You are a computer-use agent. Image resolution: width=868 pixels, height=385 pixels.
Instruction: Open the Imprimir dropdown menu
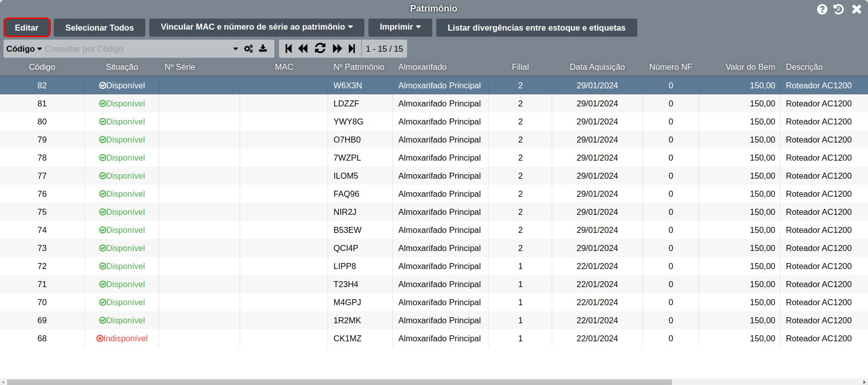(400, 27)
